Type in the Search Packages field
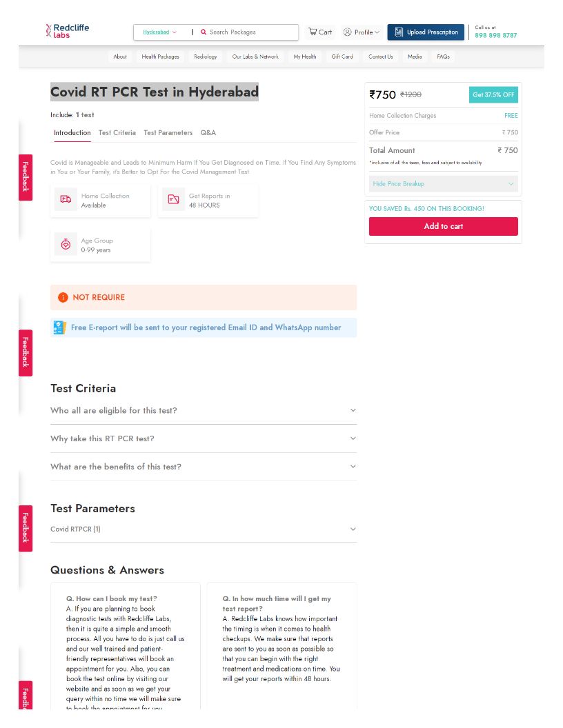 tap(250, 32)
